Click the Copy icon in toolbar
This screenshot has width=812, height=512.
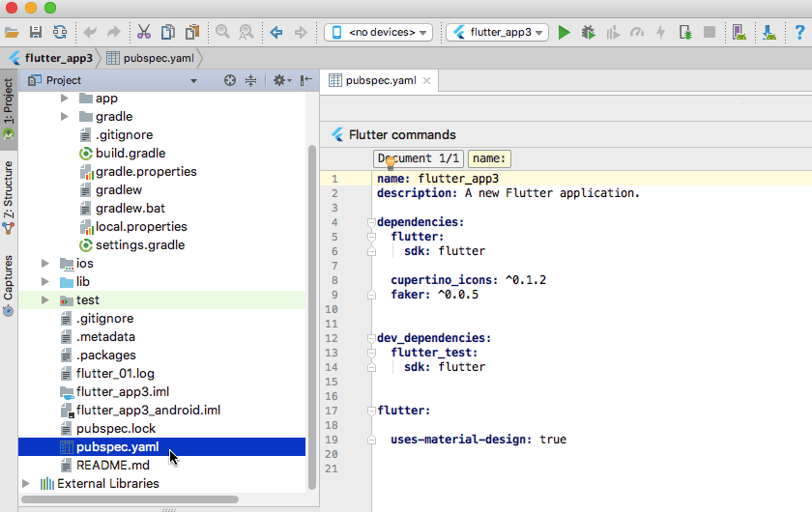point(168,32)
